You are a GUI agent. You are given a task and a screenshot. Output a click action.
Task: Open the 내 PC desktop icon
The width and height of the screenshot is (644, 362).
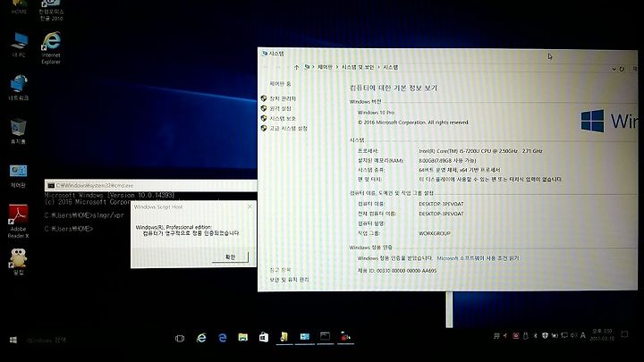click(19, 45)
